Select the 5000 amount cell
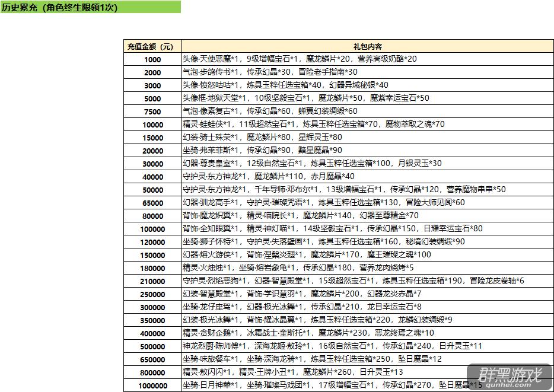The image size is (554, 392). click(x=152, y=98)
